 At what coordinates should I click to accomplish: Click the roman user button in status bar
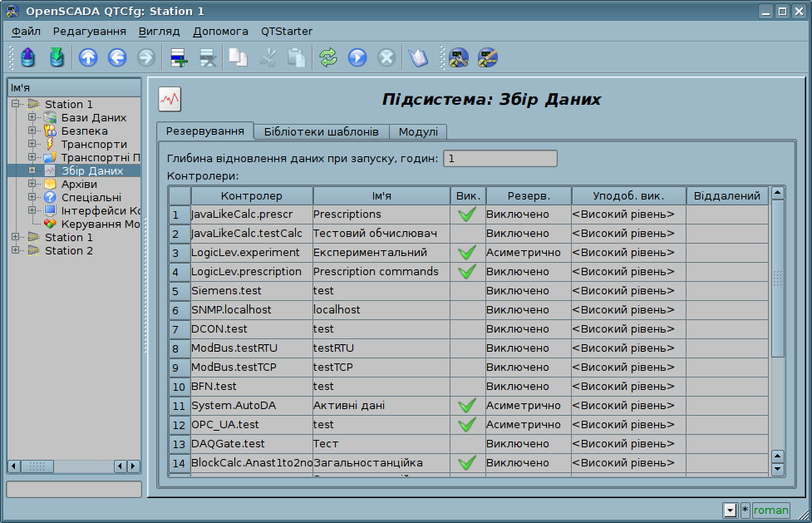[770, 511]
